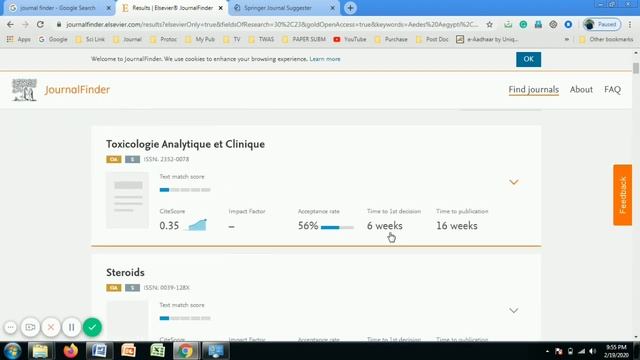Open the recorder's three-dots options
Screen dimensions: 640x360
point(10,327)
